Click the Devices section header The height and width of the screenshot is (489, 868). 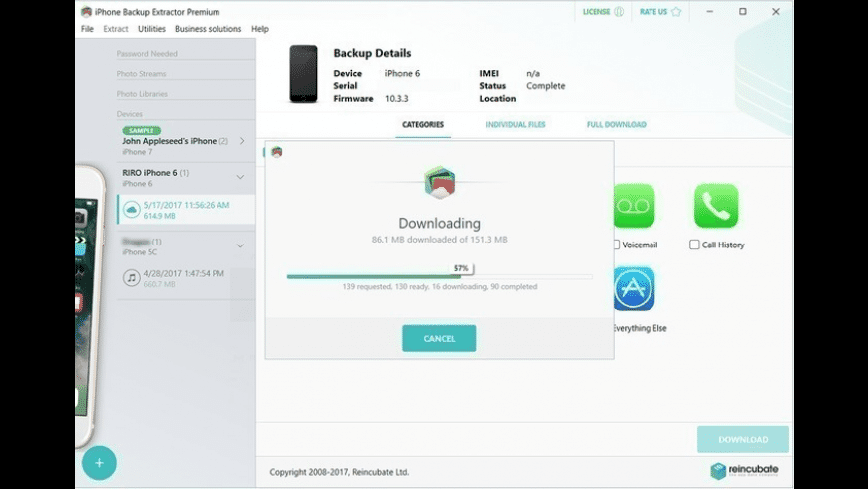pyautogui.click(x=130, y=114)
